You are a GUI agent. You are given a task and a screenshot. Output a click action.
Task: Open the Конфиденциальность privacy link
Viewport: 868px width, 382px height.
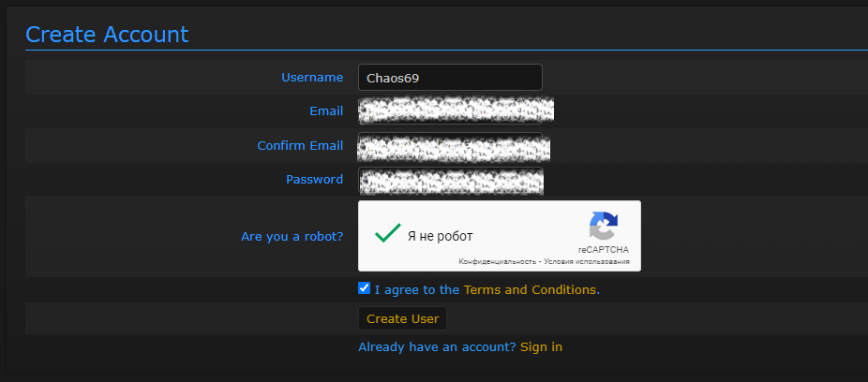(497, 261)
